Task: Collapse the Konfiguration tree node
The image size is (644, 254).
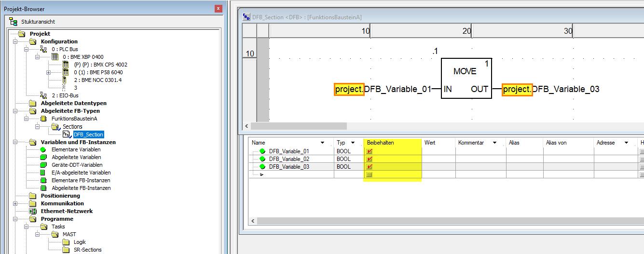Action: click(x=15, y=41)
